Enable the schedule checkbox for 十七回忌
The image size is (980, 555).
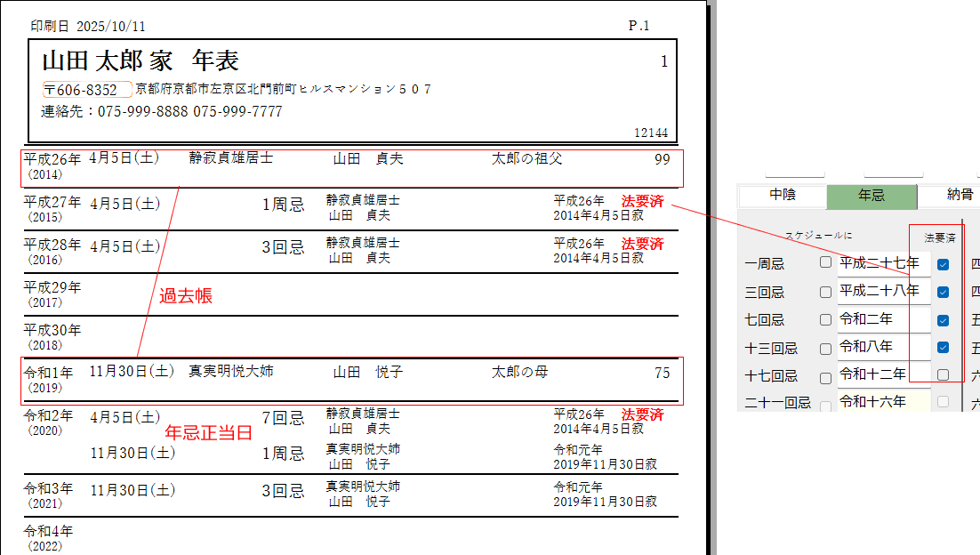(825, 375)
